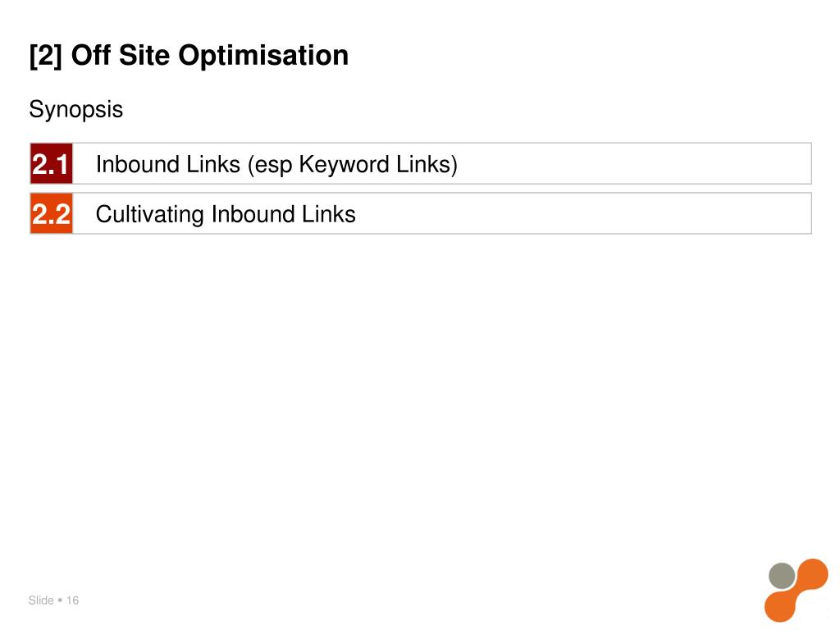Select the (esp Keyword Links) parenthetical

(353, 165)
